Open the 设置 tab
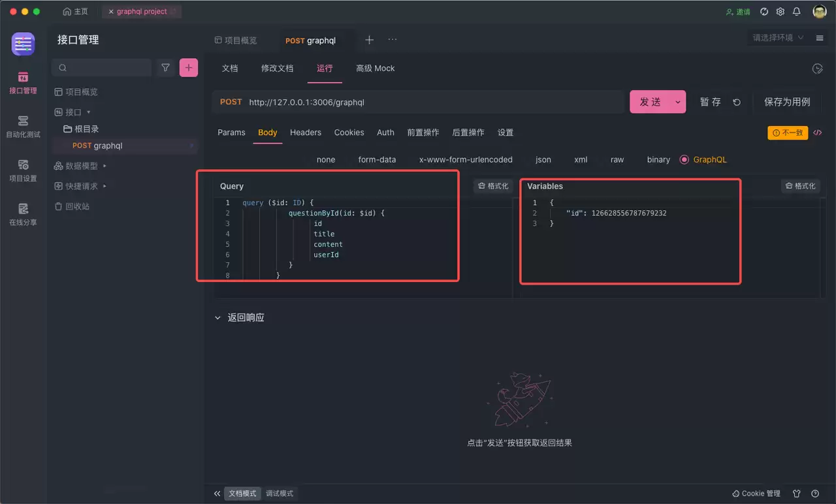 coord(506,133)
